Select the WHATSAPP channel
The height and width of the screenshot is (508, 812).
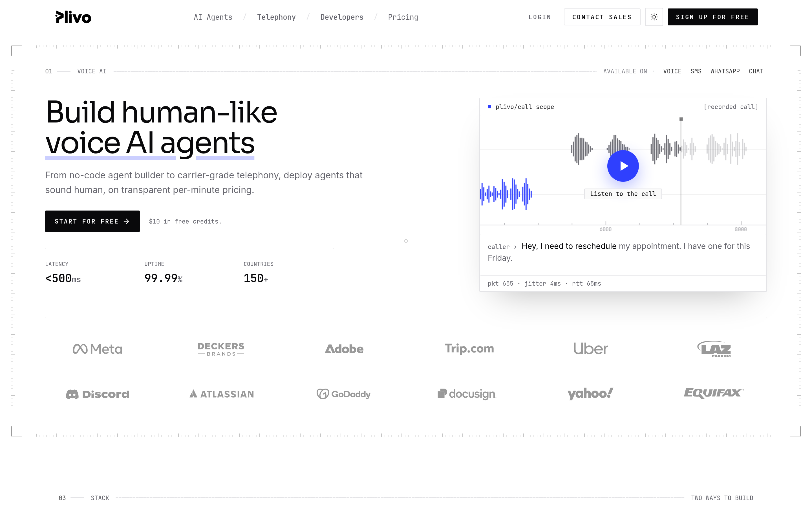725,71
